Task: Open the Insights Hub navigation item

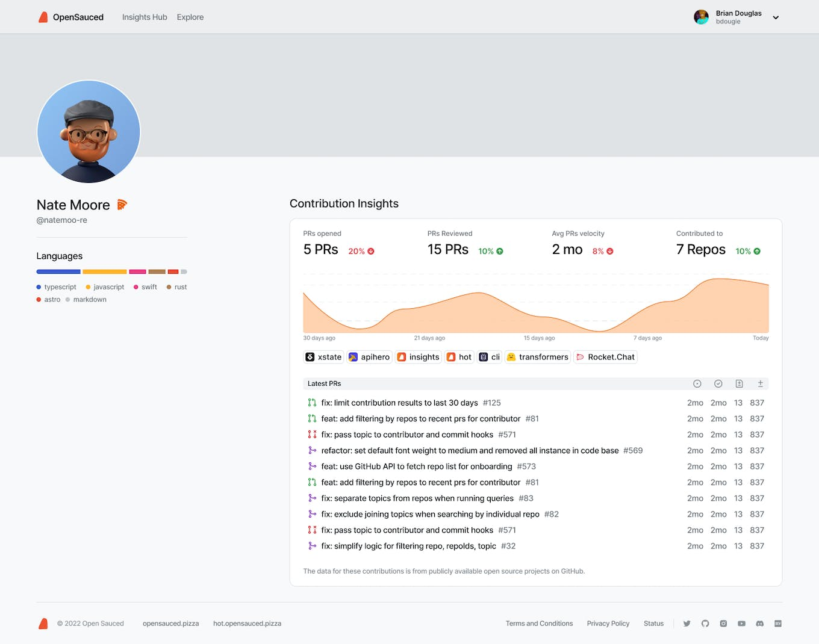Action: click(145, 17)
